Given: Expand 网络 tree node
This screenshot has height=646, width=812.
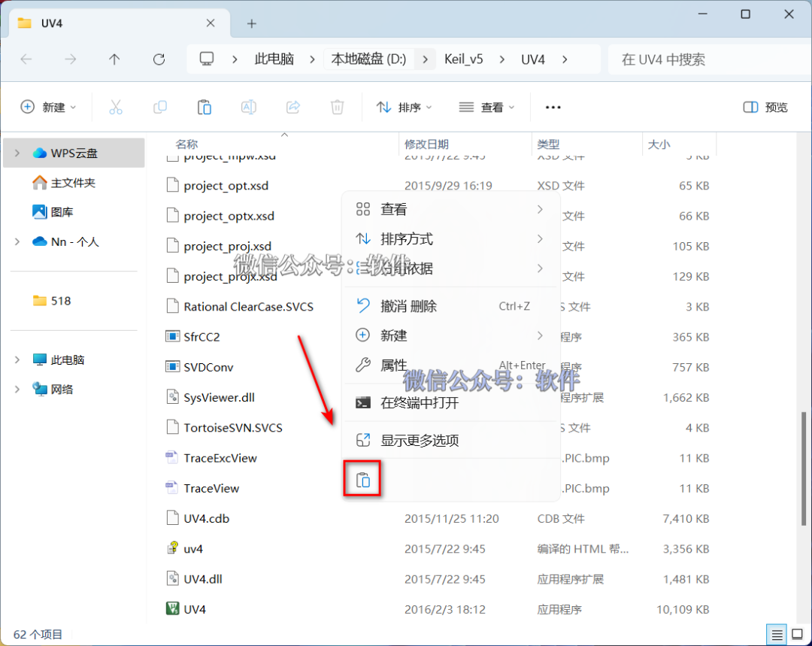Looking at the screenshot, I should (17, 389).
